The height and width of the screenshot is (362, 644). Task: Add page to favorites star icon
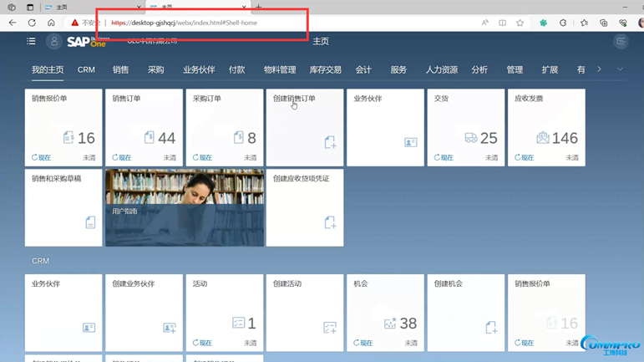520,23
